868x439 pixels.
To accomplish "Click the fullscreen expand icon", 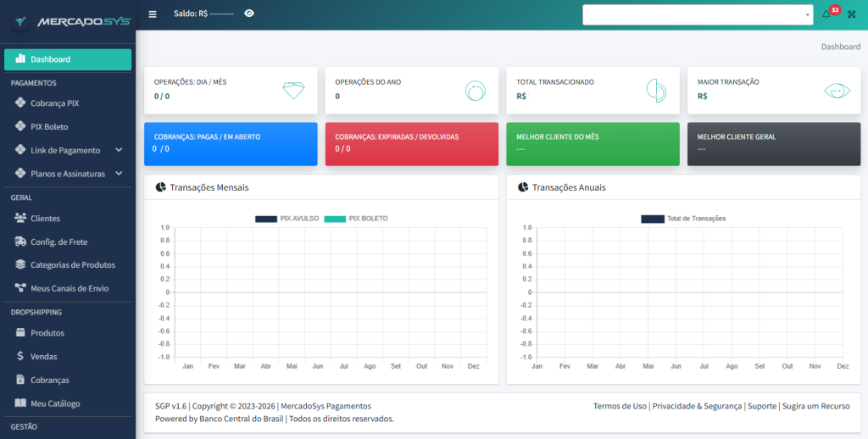I will (x=851, y=14).
